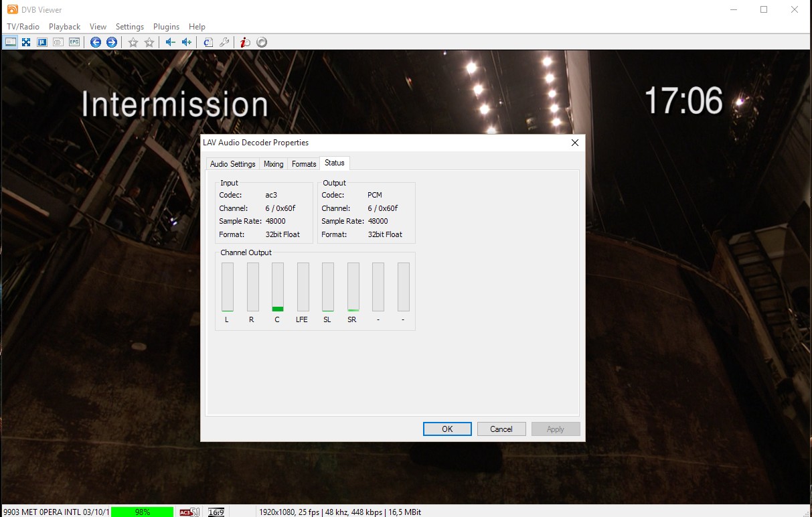Click the Cancel button in the dialog
Viewport: 812px width, 517px height.
[x=501, y=429]
